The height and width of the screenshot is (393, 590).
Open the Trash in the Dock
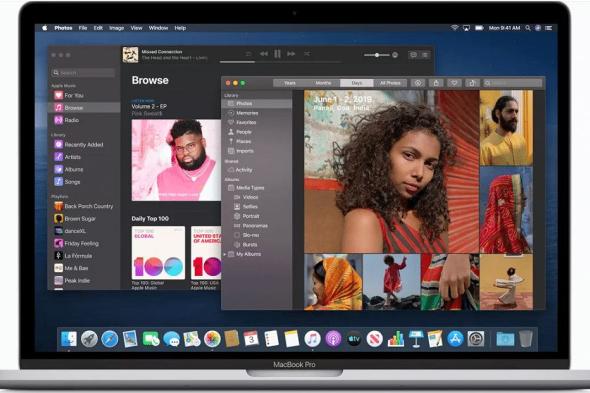526,339
